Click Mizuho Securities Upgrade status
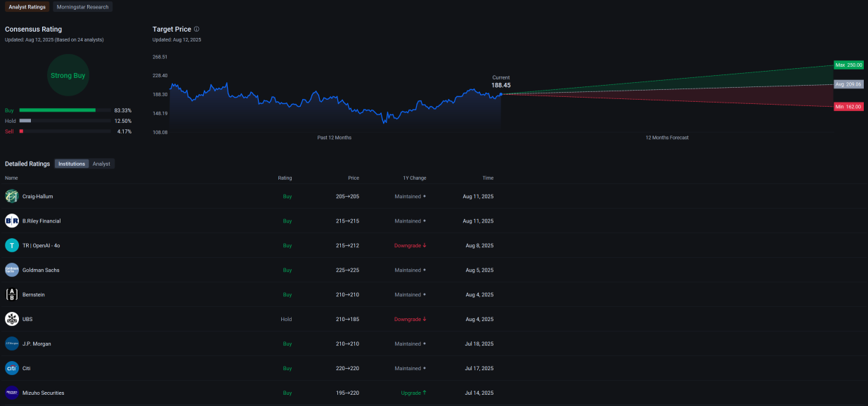This screenshot has height=406, width=868. pos(414,393)
